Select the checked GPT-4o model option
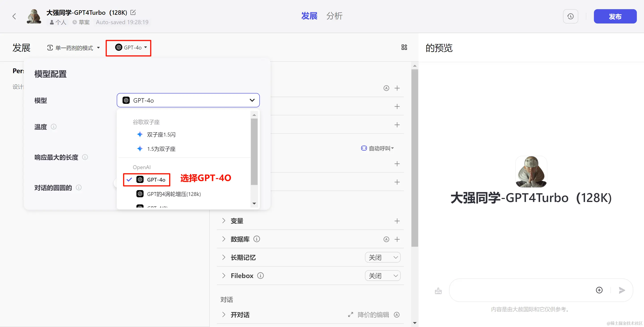The image size is (644, 327). point(156,180)
